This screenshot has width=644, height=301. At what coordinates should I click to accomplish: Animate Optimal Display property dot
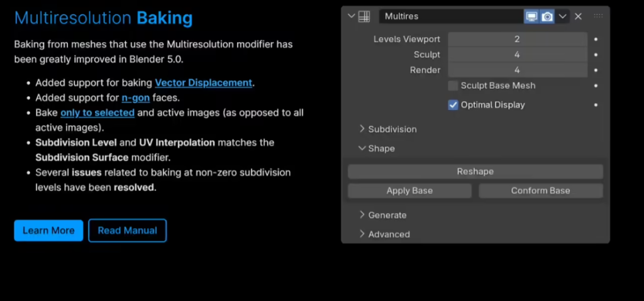596,105
